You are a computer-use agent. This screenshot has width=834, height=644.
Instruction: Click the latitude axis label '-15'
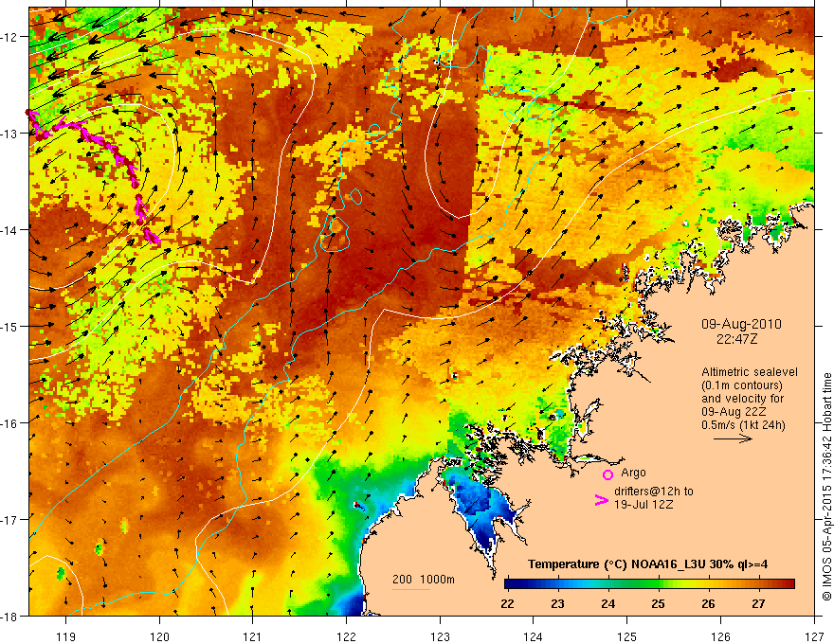tap(10, 327)
